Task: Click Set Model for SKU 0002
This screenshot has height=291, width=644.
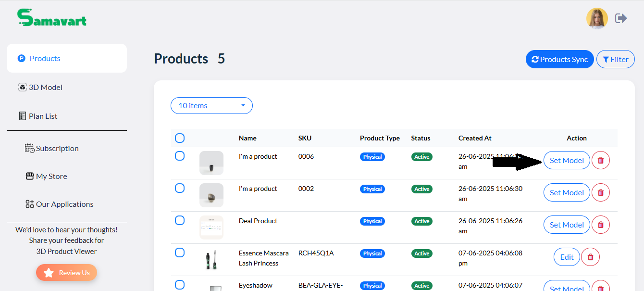Action: coord(567,192)
